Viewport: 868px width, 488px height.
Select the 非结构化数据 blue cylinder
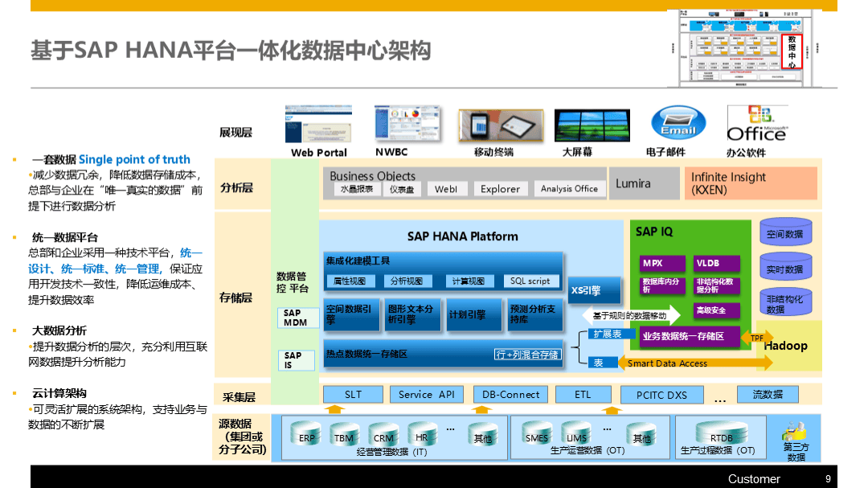tap(785, 302)
